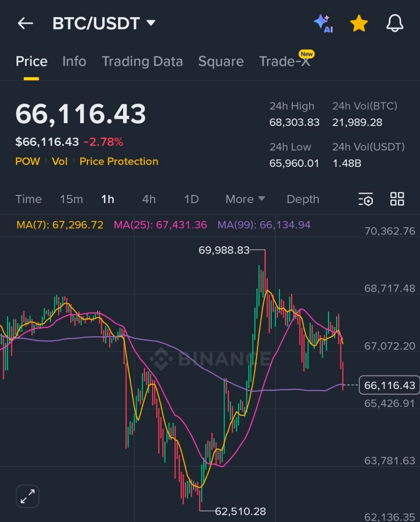Toggle the favorite star icon
Image resolution: width=420 pixels, height=522 pixels.
point(359,23)
